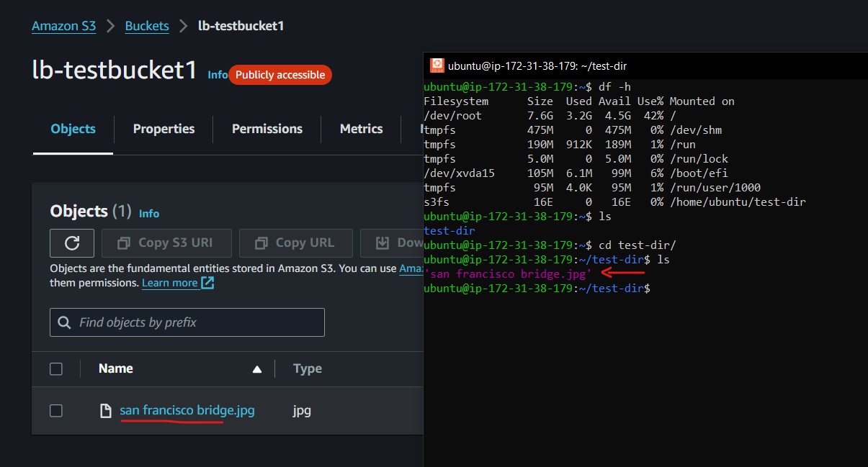This screenshot has width=868, height=467.
Task: Click the refresh objects icon
Action: (x=71, y=242)
